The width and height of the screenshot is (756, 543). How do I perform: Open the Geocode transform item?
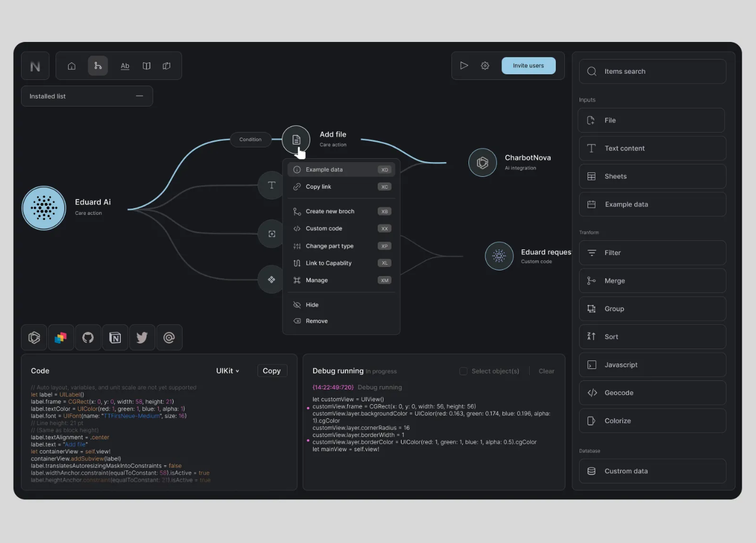tap(652, 392)
